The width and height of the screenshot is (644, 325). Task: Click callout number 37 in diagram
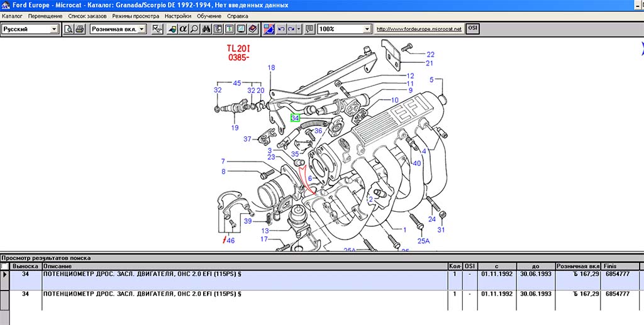point(247,139)
